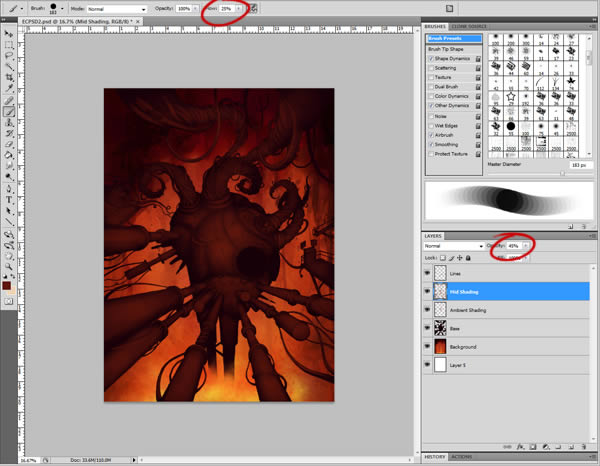The height and width of the screenshot is (466, 600).
Task: Enable airbrush icon in options bar
Action: click(x=253, y=8)
